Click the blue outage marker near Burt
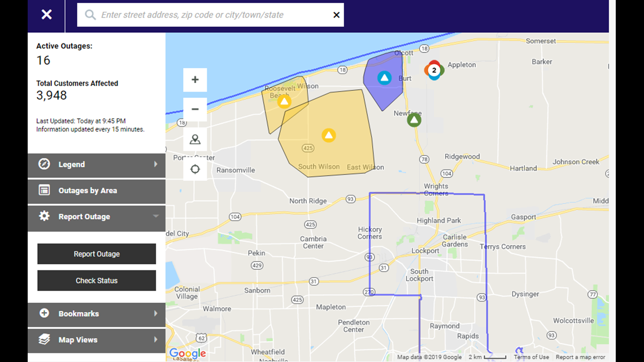Screen dimensions: 644x362 384,77
